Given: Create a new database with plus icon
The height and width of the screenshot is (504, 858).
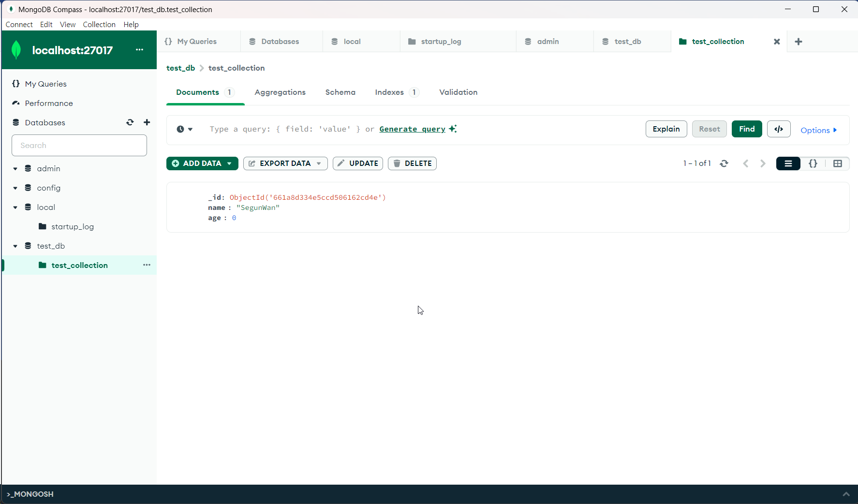Looking at the screenshot, I should (x=147, y=122).
